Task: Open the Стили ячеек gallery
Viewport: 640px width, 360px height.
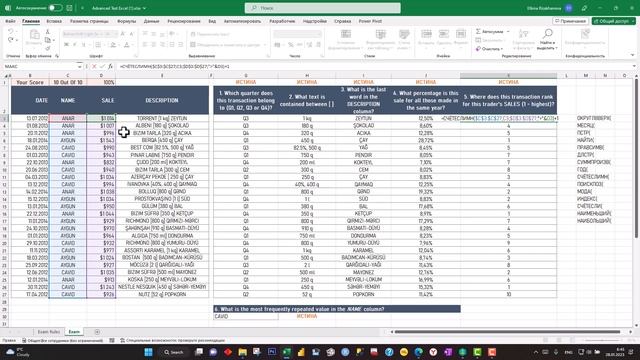Action: pyautogui.click(x=404, y=40)
